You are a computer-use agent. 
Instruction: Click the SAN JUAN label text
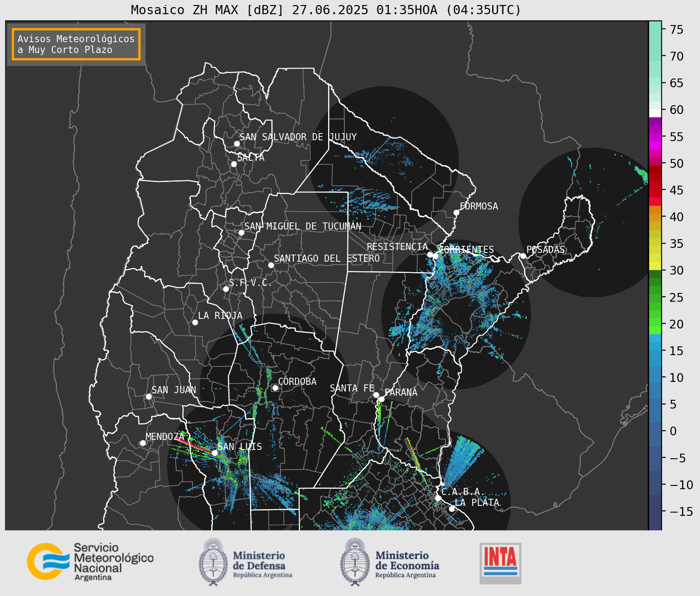(x=174, y=390)
